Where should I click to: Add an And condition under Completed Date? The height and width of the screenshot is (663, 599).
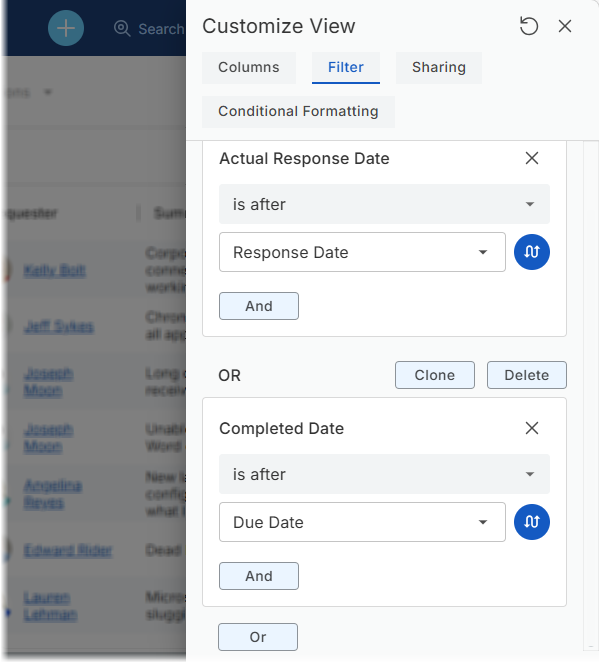(259, 576)
